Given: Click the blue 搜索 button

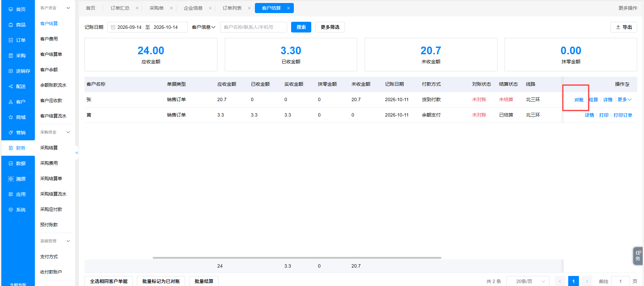Looking at the screenshot, I should (x=301, y=27).
